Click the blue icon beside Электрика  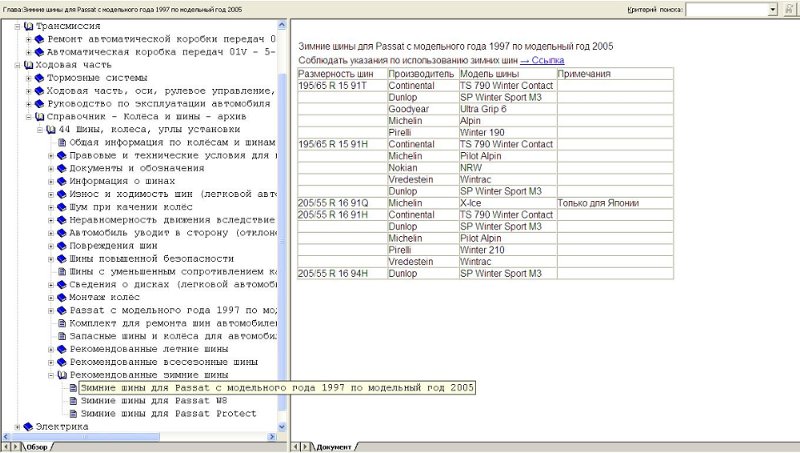(x=28, y=426)
